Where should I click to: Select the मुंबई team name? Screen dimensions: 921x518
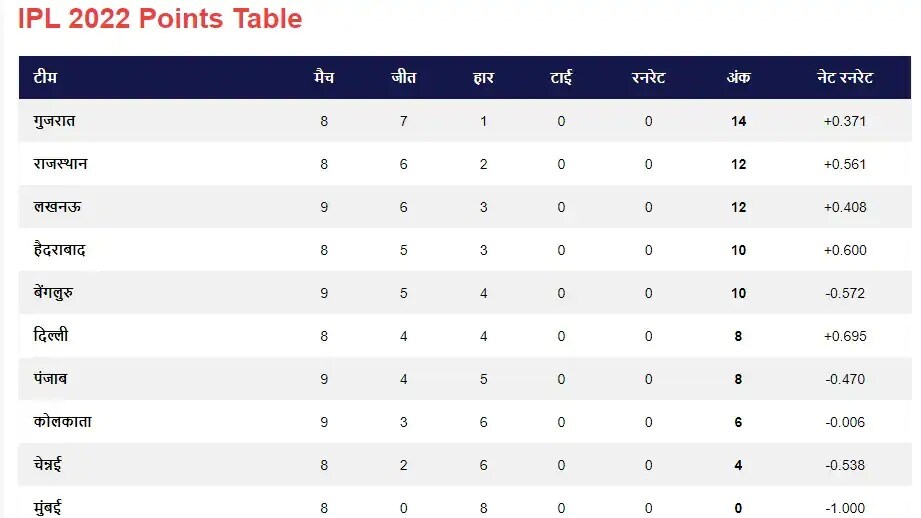(47, 507)
